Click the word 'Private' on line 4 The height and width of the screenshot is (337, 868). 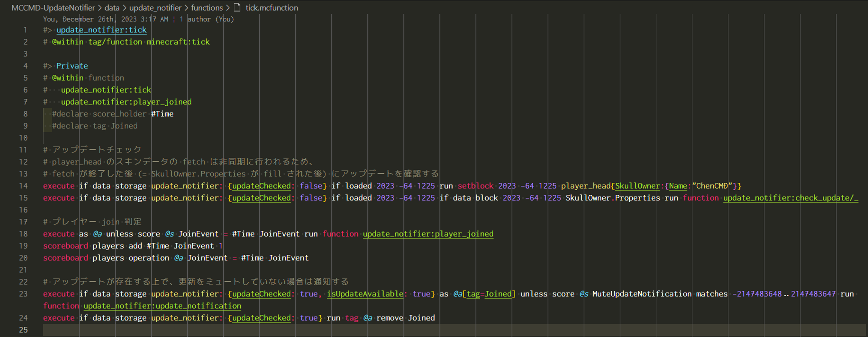point(72,66)
